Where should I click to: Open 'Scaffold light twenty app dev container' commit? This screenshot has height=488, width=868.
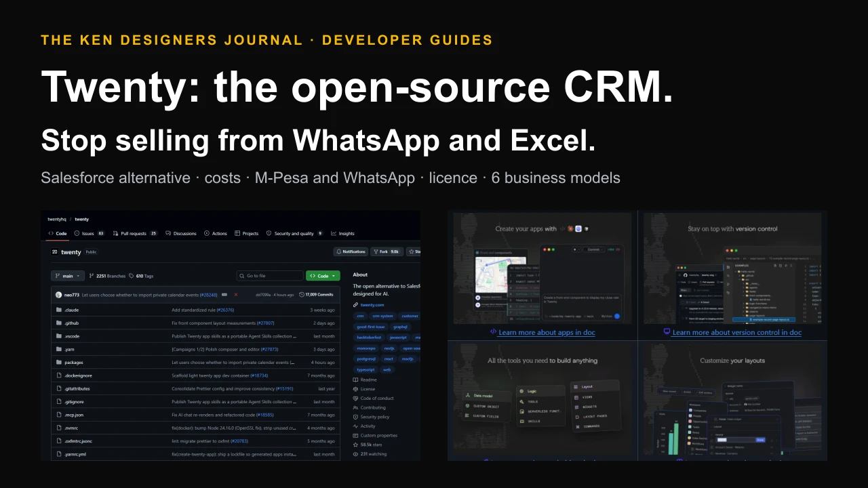[x=220, y=375]
